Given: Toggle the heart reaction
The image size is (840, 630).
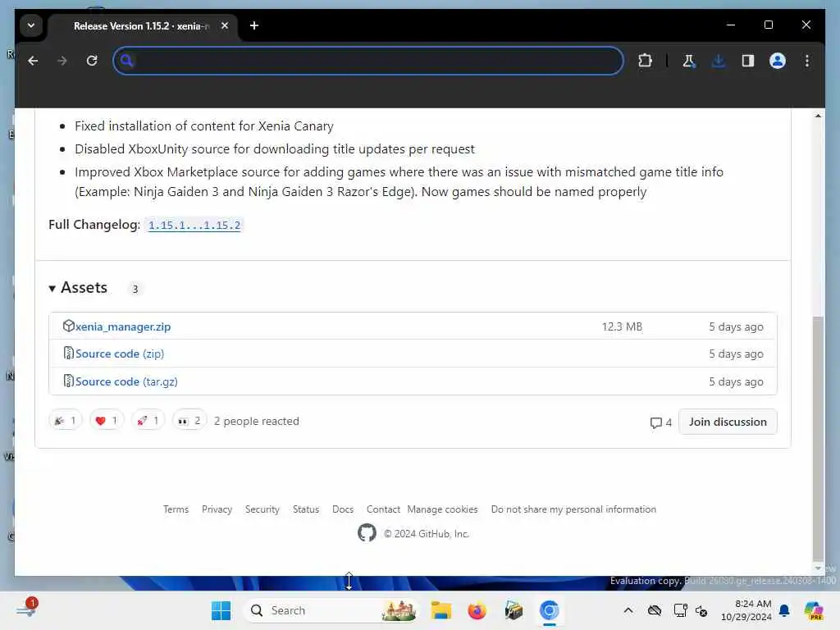Looking at the screenshot, I should (x=107, y=421).
